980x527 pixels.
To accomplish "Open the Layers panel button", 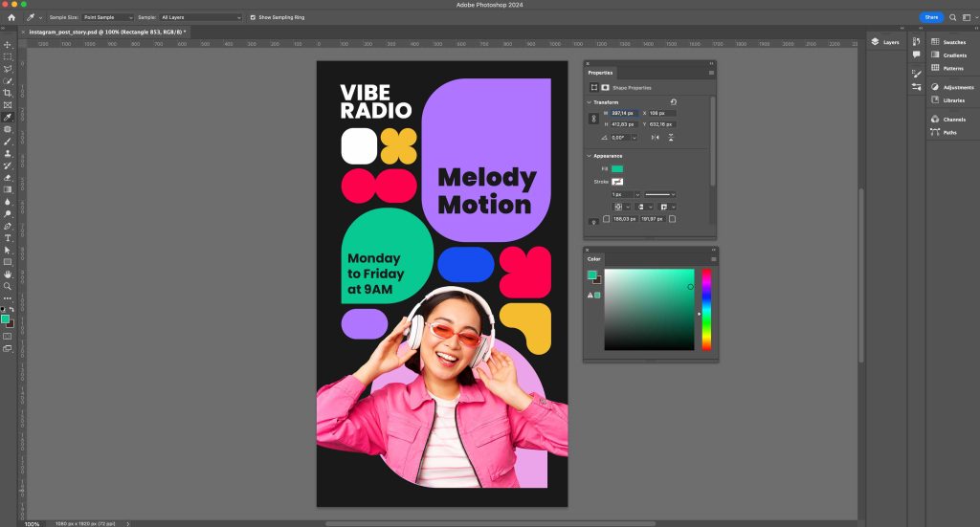I will coord(884,42).
